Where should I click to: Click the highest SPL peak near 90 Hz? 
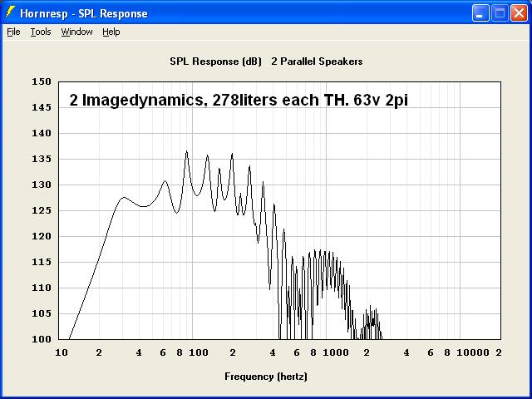(186, 151)
